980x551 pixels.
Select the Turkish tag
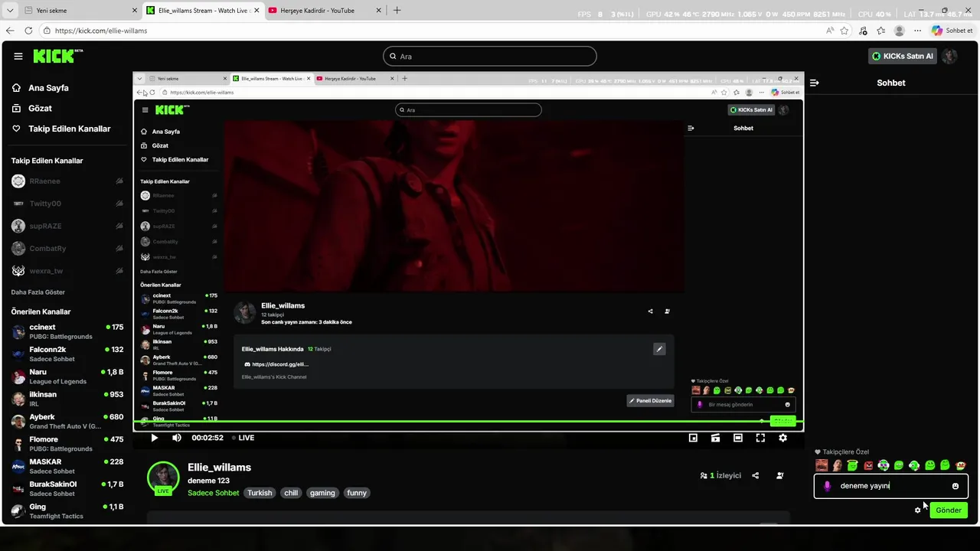coord(260,493)
